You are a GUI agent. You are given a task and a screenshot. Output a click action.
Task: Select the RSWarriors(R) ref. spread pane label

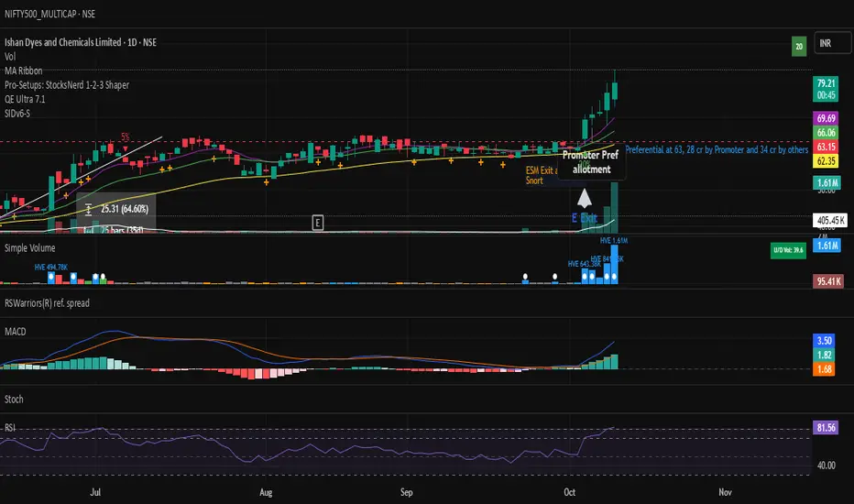(x=47, y=303)
